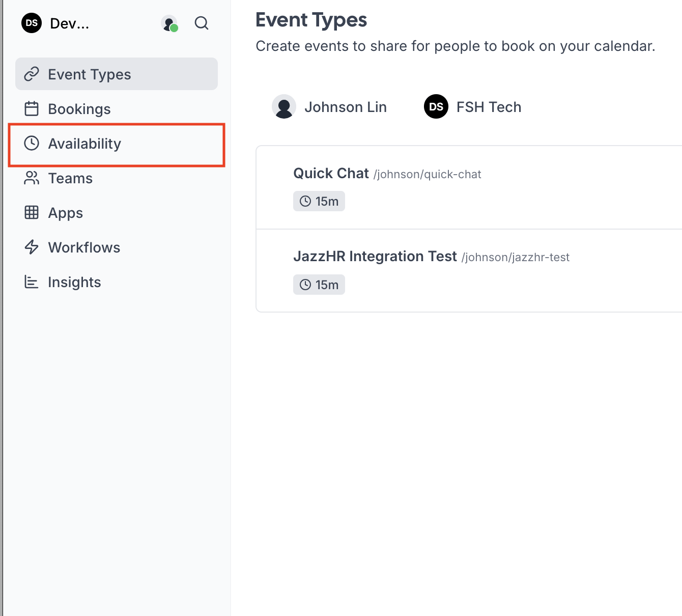Click the Event Types link icon
The width and height of the screenshot is (682, 616).
(x=32, y=74)
